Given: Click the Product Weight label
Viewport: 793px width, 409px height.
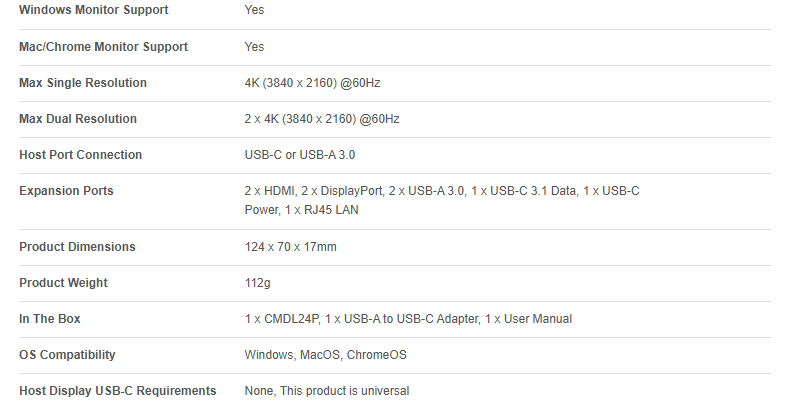Looking at the screenshot, I should pyautogui.click(x=63, y=283).
